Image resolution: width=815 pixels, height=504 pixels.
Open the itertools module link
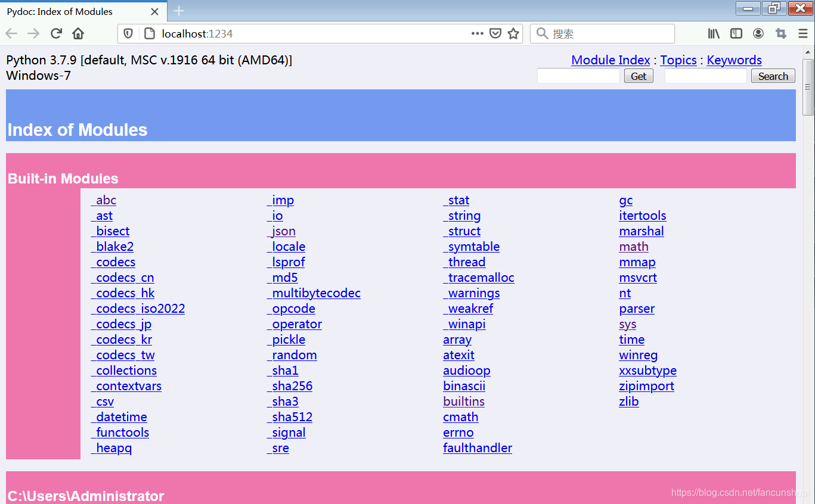click(643, 216)
